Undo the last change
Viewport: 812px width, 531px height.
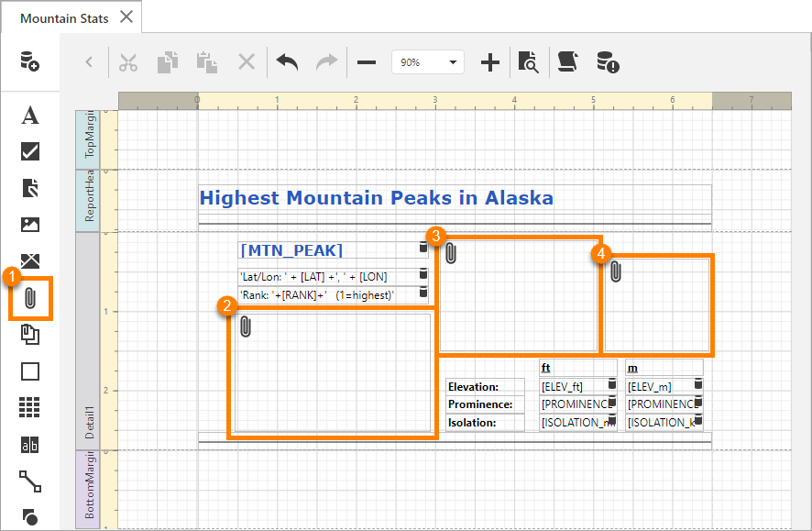[287, 62]
